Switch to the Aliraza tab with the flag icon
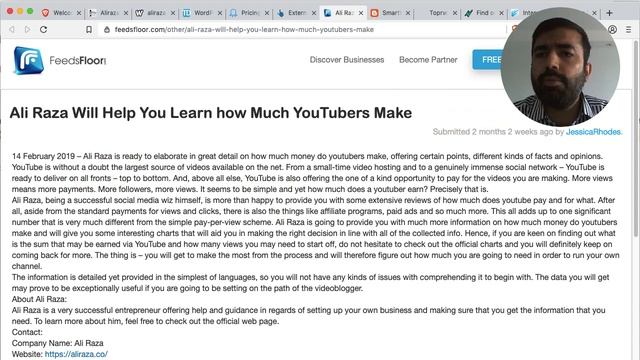This screenshot has height=360, width=640. click(x=108, y=13)
